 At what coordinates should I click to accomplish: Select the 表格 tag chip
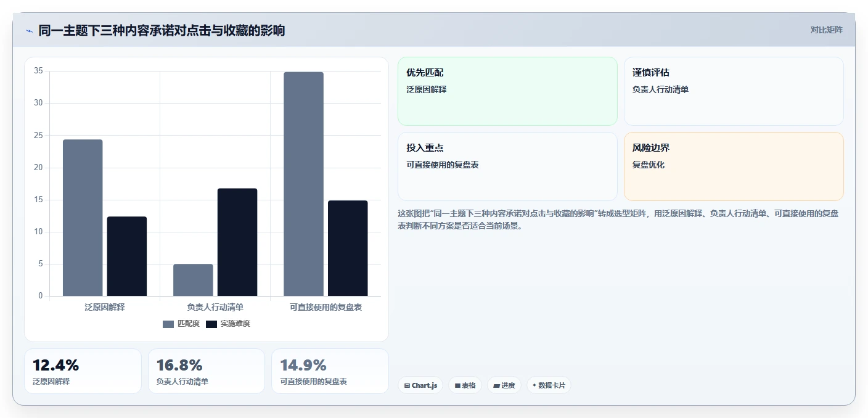point(465,385)
